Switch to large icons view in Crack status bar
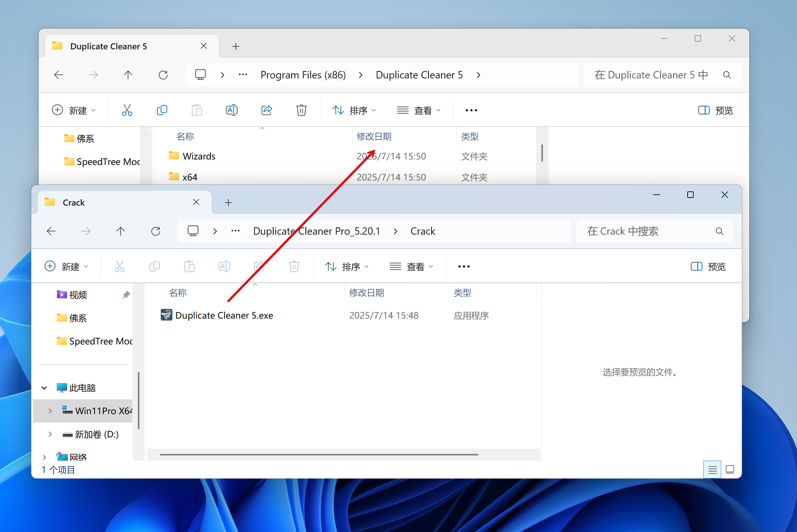Screen dimensions: 797x532 (730, 470)
